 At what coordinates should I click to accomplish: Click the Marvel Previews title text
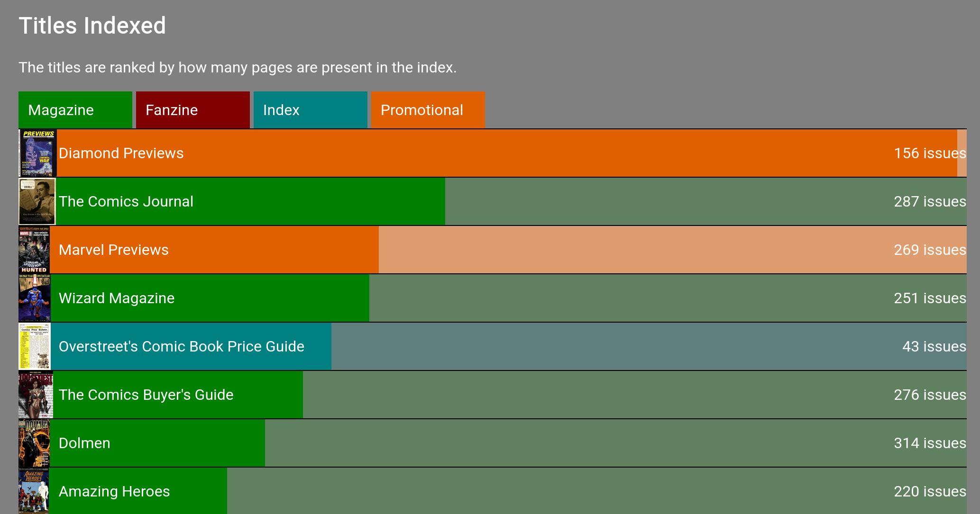pyautogui.click(x=113, y=250)
